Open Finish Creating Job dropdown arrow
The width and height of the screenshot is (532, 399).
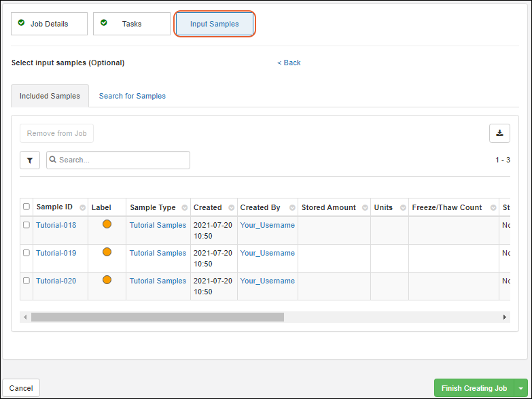520,389
